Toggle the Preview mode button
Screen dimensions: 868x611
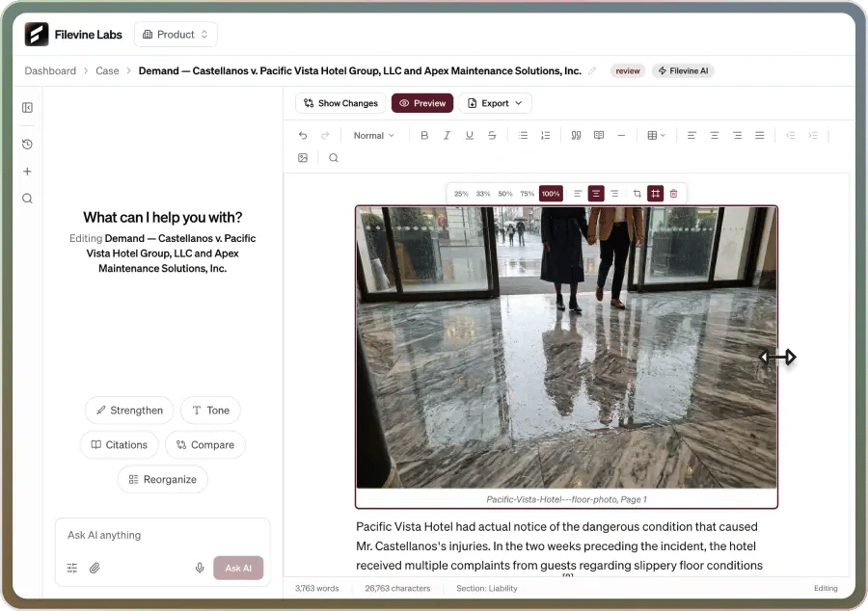tap(422, 103)
